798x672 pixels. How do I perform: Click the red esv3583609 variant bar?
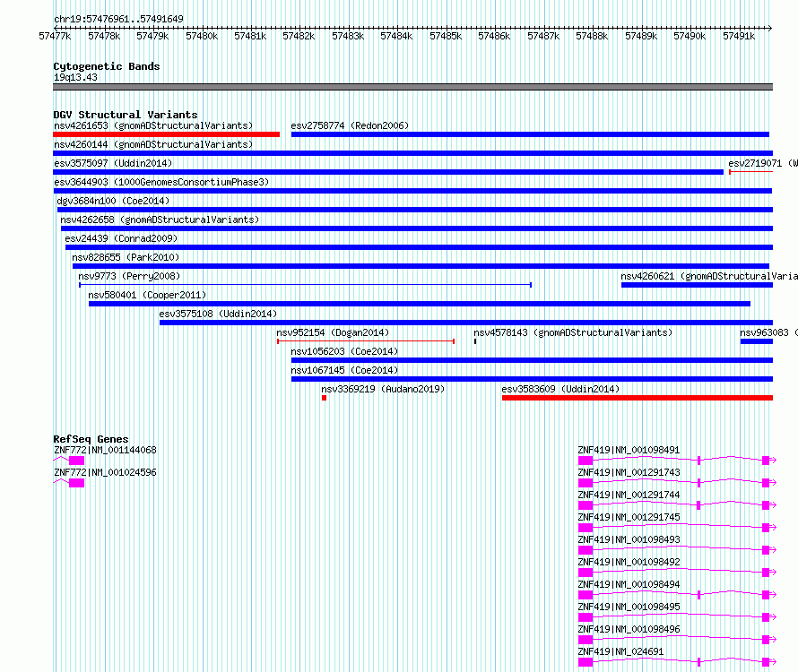(638, 398)
